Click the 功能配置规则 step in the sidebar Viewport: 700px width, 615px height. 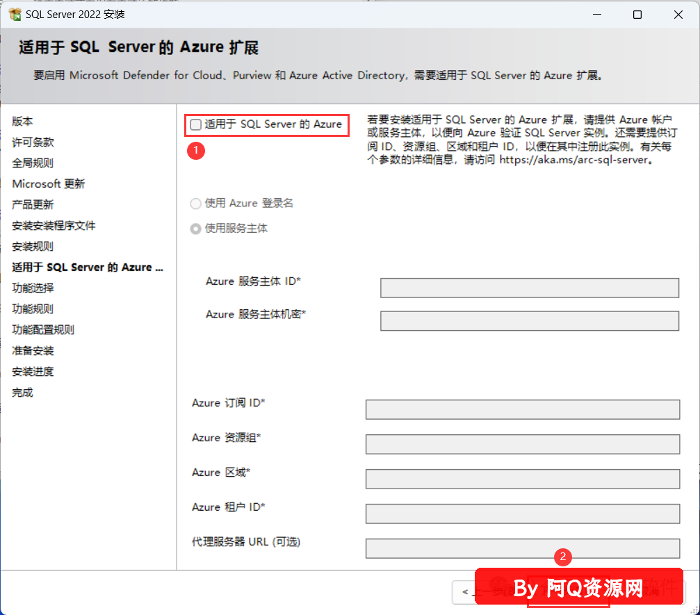coord(43,330)
